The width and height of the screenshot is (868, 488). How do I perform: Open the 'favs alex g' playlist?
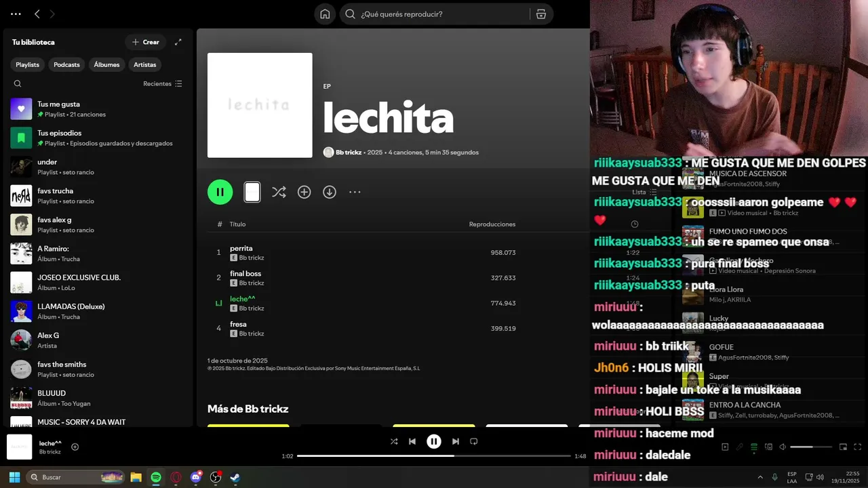[x=98, y=224]
